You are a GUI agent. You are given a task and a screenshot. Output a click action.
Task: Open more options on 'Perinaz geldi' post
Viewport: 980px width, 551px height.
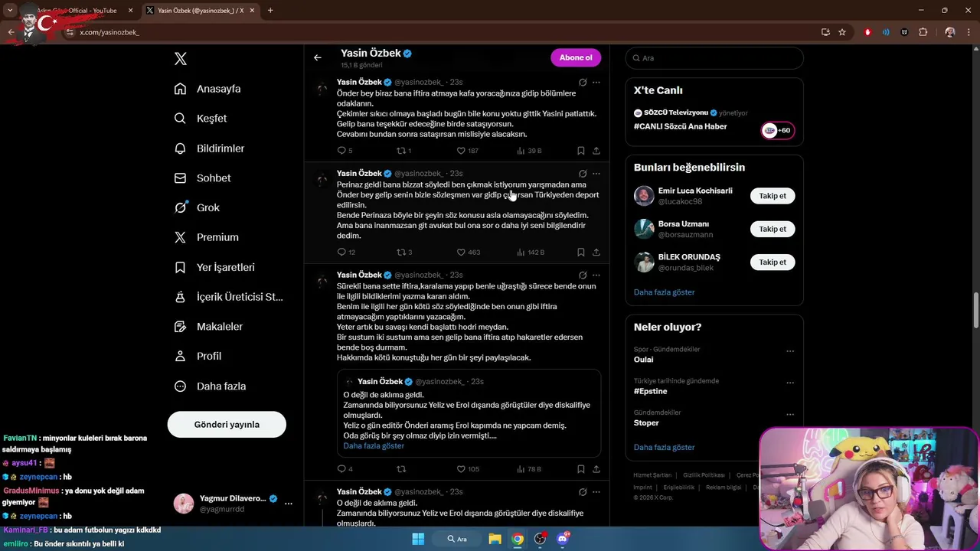[596, 174]
